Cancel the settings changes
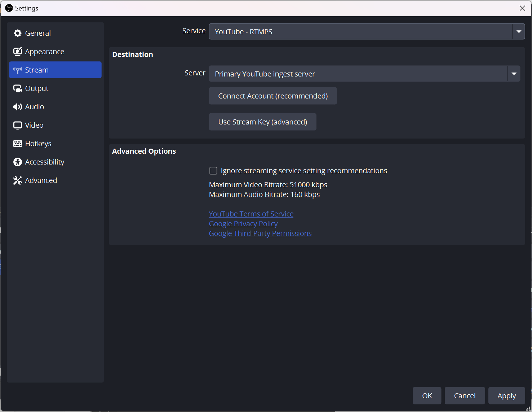532x412 pixels. point(465,395)
